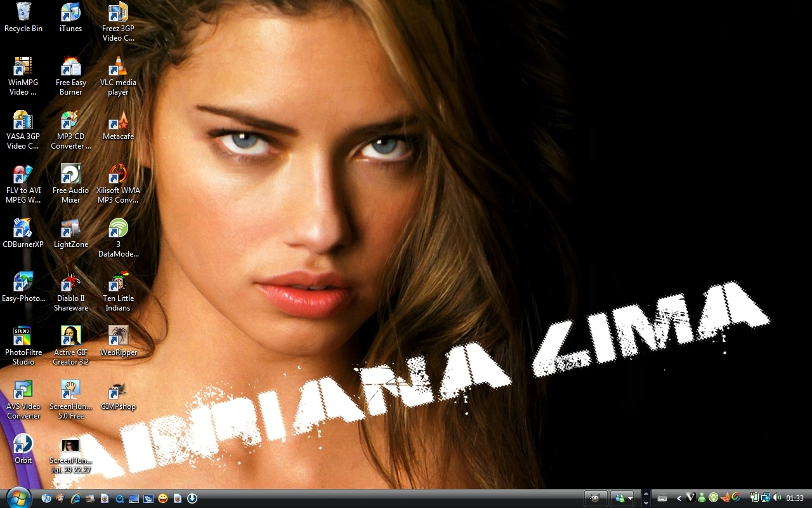Open the volume speaker control in tray

[x=777, y=498]
